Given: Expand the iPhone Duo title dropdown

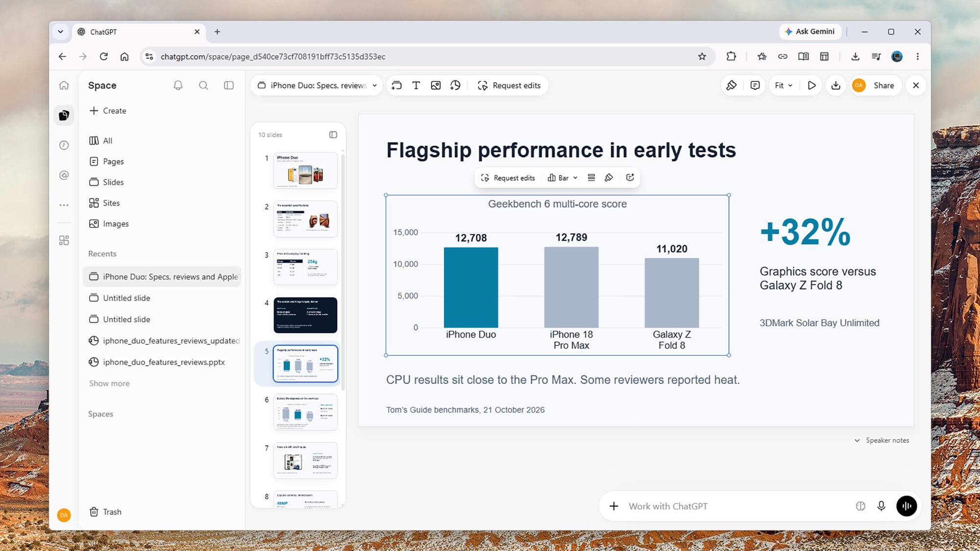Looking at the screenshot, I should 375,86.
